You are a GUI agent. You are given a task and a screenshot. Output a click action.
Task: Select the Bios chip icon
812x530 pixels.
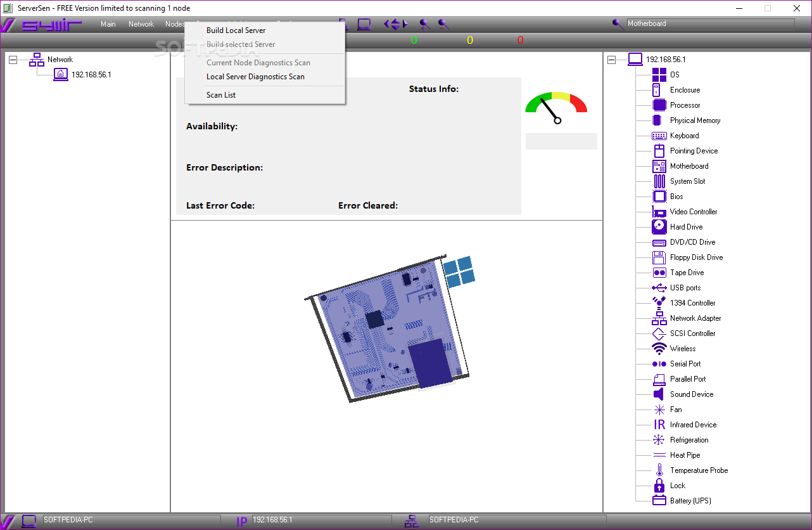(x=659, y=197)
